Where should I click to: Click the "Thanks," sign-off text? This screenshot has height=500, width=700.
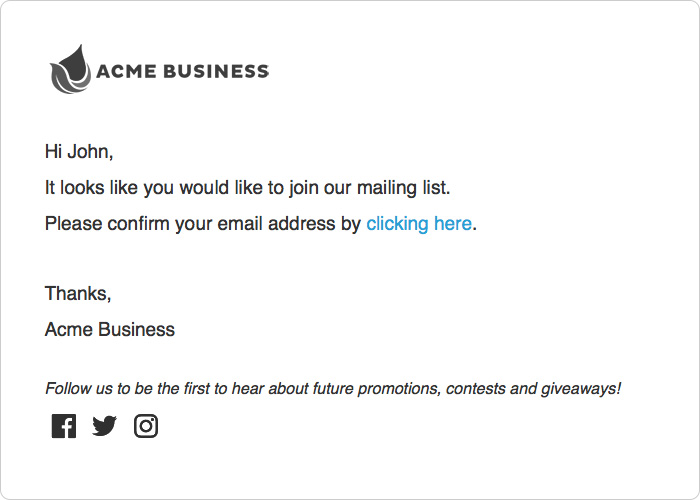coord(78,294)
